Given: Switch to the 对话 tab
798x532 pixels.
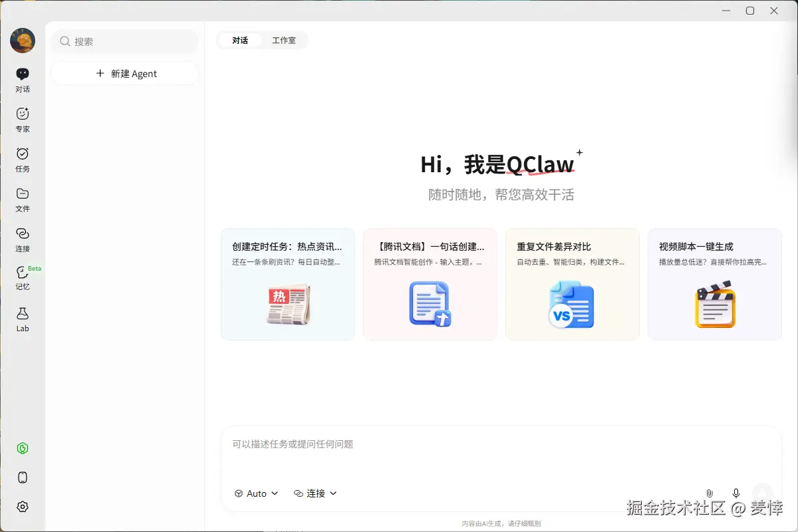Looking at the screenshot, I should click(x=240, y=41).
